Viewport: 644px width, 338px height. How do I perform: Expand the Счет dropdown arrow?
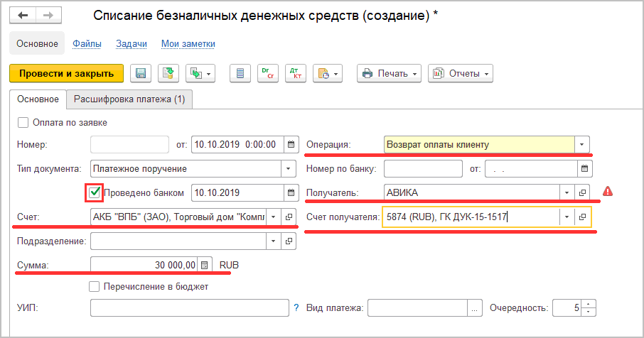273,217
